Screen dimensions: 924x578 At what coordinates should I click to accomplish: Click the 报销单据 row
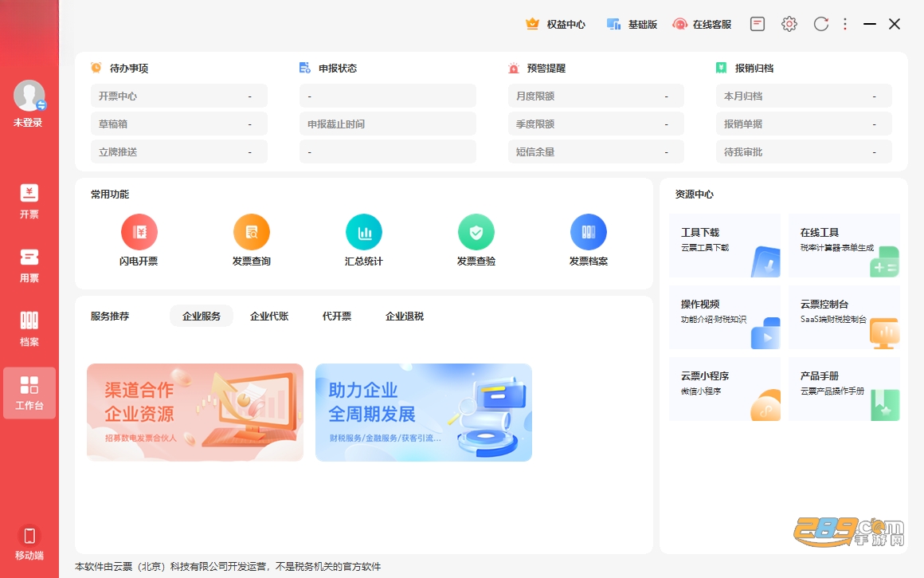pyautogui.click(x=804, y=124)
